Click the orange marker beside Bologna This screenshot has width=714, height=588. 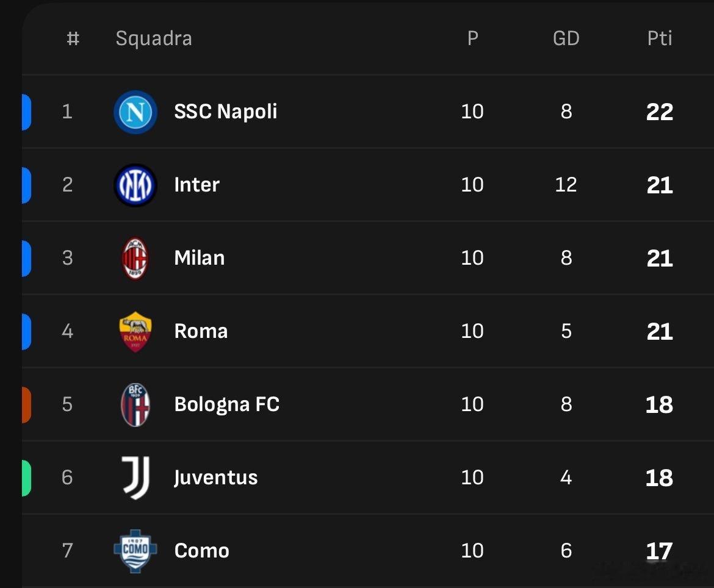point(26,404)
